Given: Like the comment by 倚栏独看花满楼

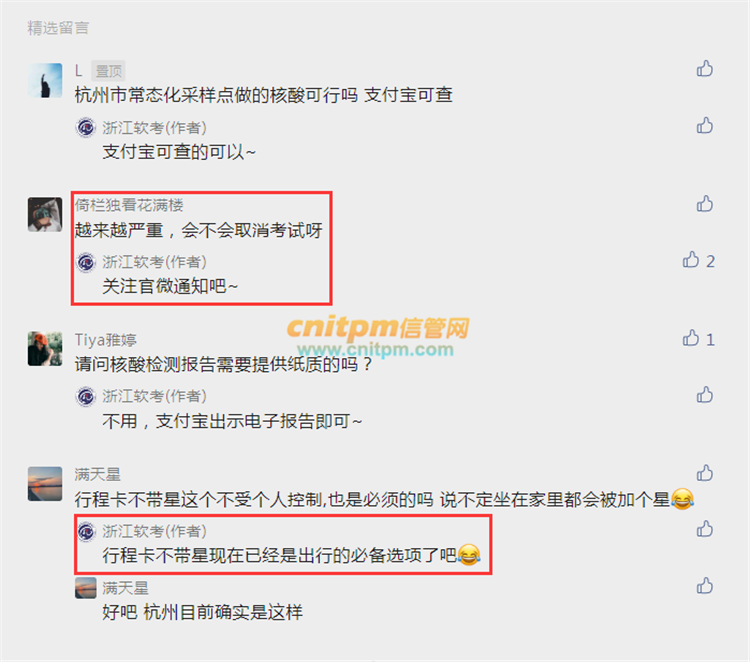Looking at the screenshot, I should pyautogui.click(x=705, y=204).
